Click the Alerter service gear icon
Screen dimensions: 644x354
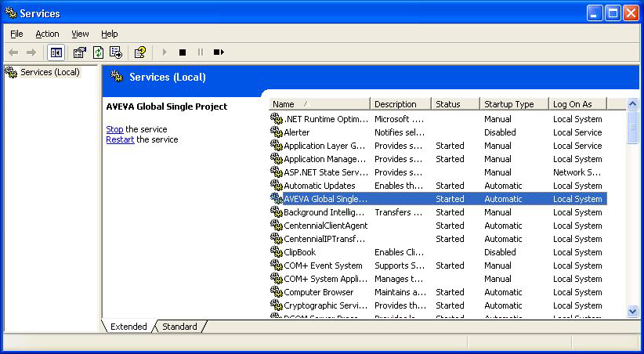[277, 132]
